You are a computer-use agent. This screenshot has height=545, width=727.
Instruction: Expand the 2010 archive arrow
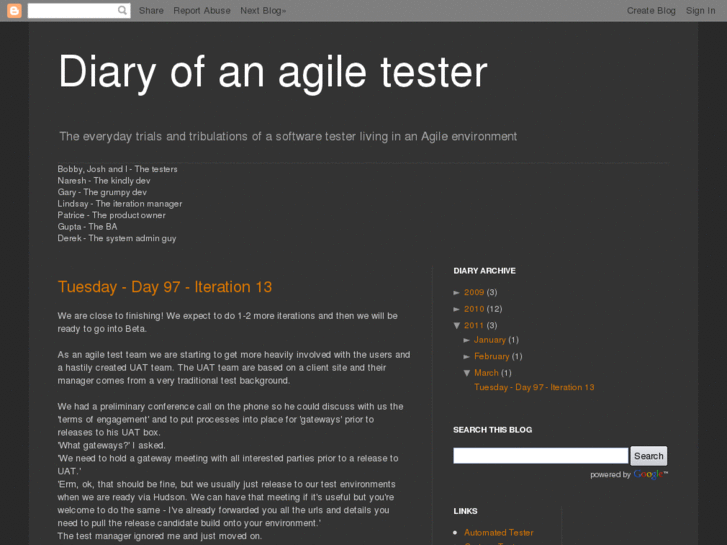pos(457,309)
